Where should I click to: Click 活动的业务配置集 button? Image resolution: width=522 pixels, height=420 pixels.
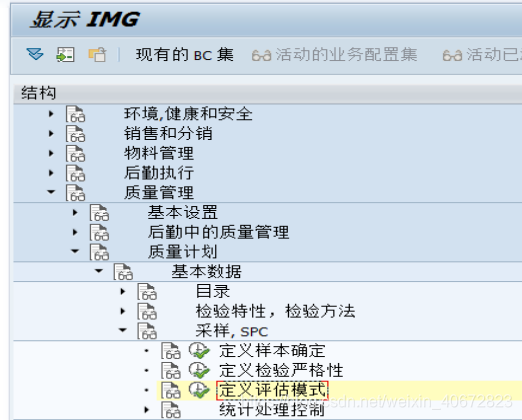[346, 55]
